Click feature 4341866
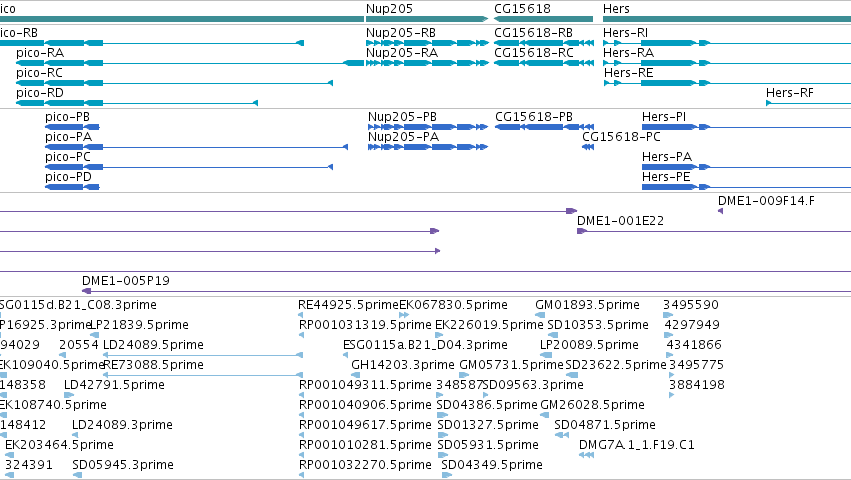Image resolution: width=851 pixels, height=480 pixels. [x=693, y=345]
